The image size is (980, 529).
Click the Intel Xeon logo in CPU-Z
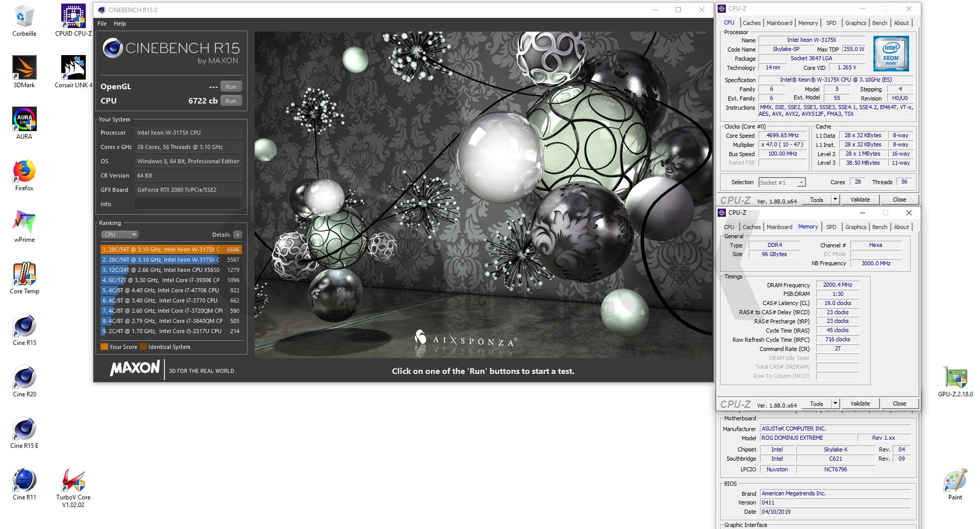coord(891,54)
